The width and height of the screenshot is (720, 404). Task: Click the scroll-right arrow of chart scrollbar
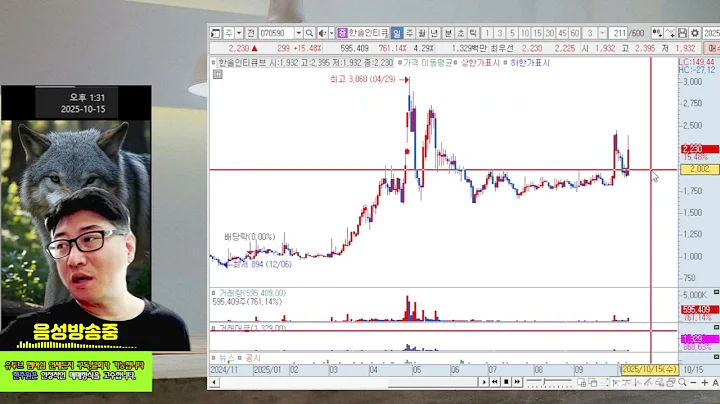[x=483, y=382]
